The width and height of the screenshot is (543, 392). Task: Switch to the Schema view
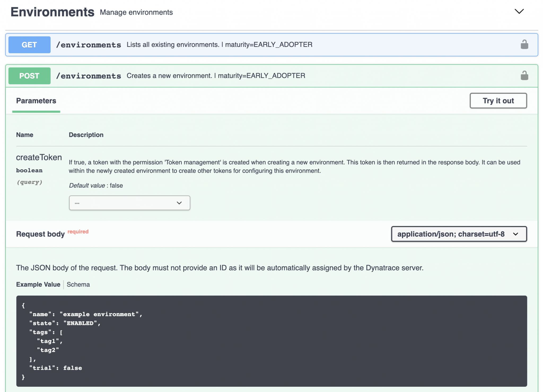tap(78, 284)
